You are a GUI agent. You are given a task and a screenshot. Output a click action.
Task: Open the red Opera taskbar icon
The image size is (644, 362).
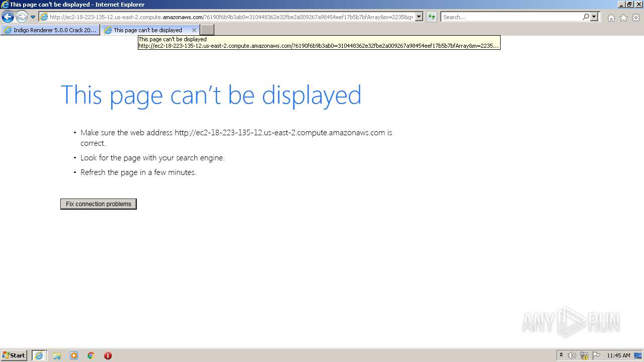point(108,355)
